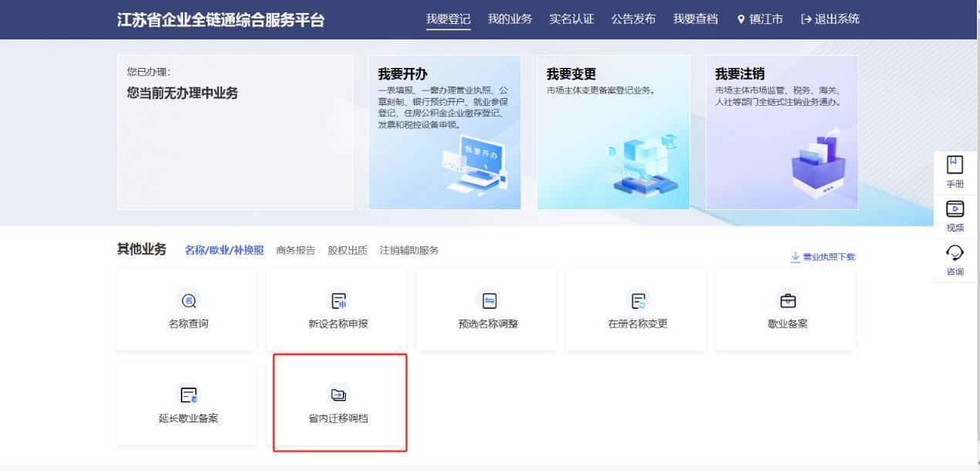Screen dimensions: 980x471
Task: Switch to the 注销辅助服务 tab
Action: (409, 250)
